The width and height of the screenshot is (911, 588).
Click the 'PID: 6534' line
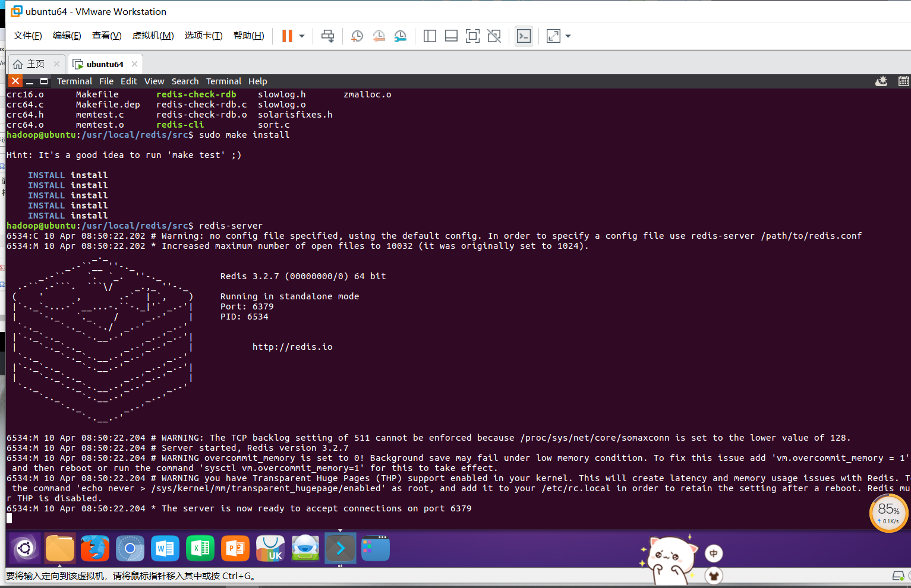(x=244, y=317)
